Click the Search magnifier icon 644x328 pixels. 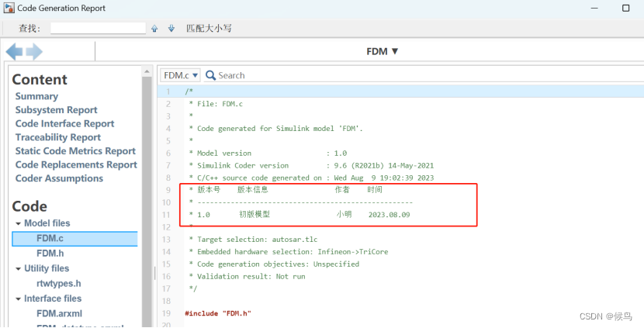(210, 75)
